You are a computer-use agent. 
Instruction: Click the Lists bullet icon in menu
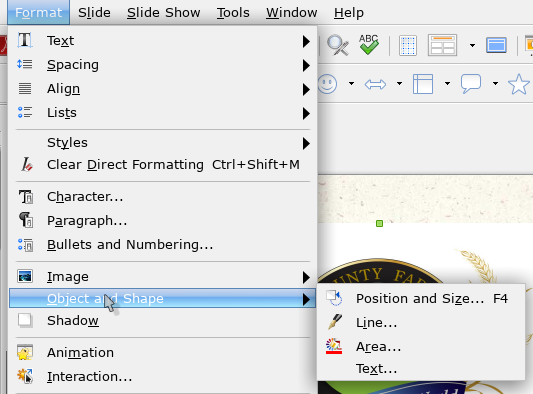pos(25,112)
